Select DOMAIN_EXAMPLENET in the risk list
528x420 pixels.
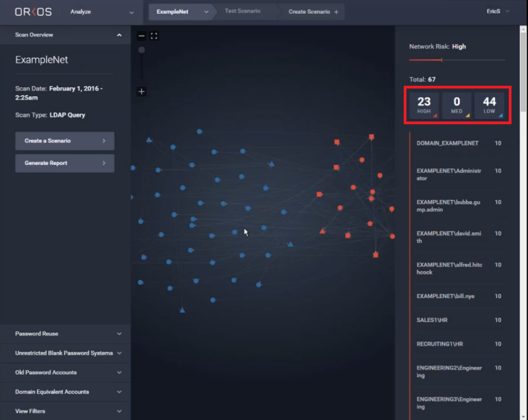click(447, 143)
